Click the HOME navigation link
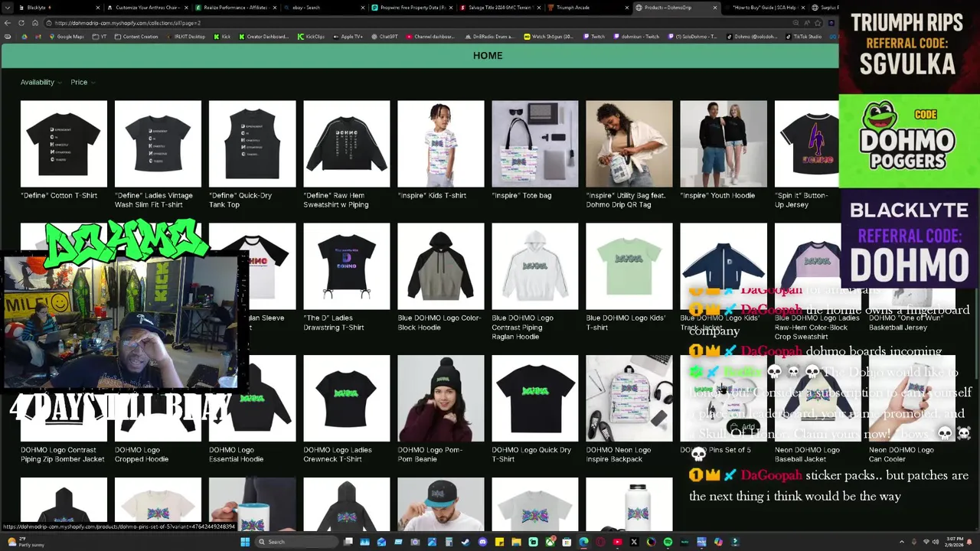 (x=488, y=55)
